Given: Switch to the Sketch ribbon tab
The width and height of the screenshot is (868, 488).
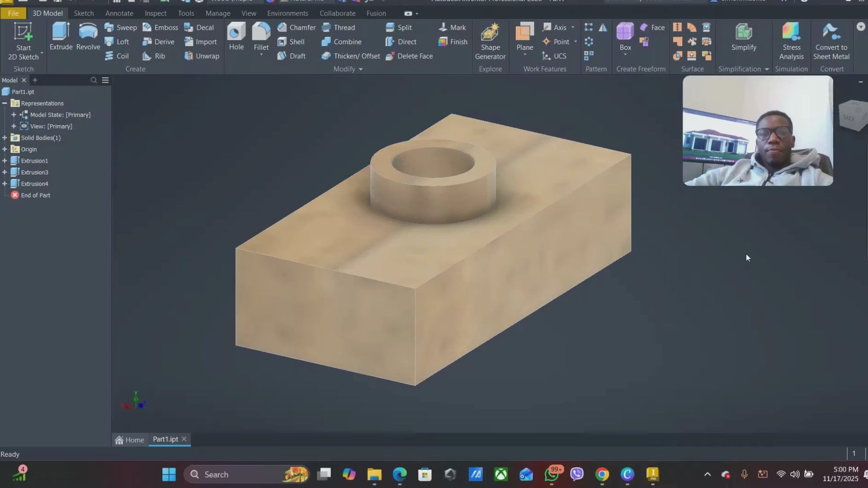Looking at the screenshot, I should click(83, 13).
